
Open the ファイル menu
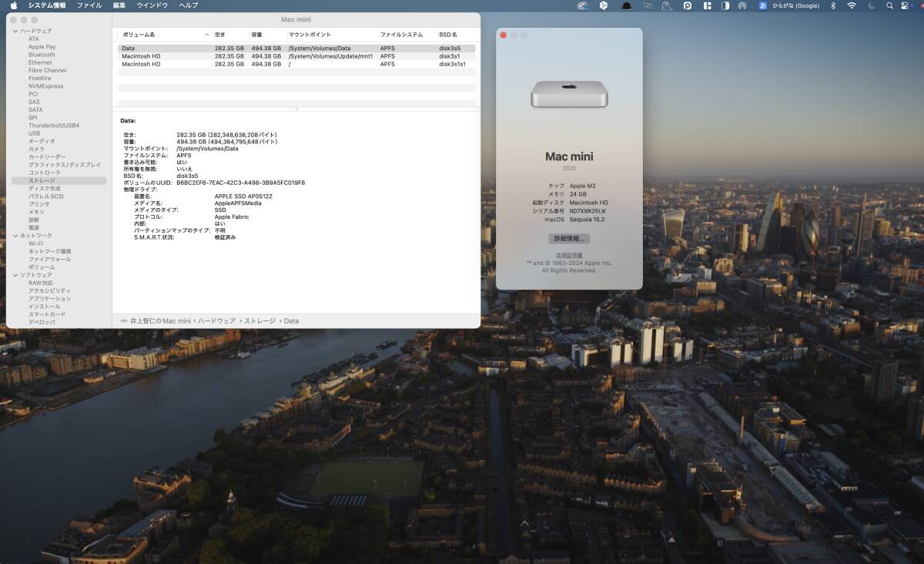89,5
